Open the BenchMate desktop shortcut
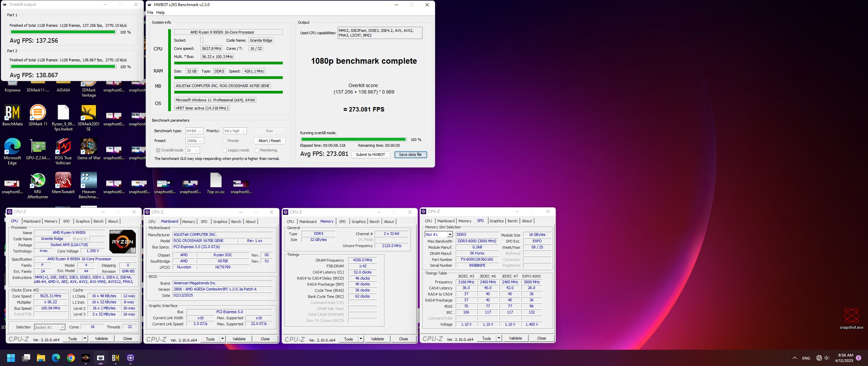 (x=13, y=115)
